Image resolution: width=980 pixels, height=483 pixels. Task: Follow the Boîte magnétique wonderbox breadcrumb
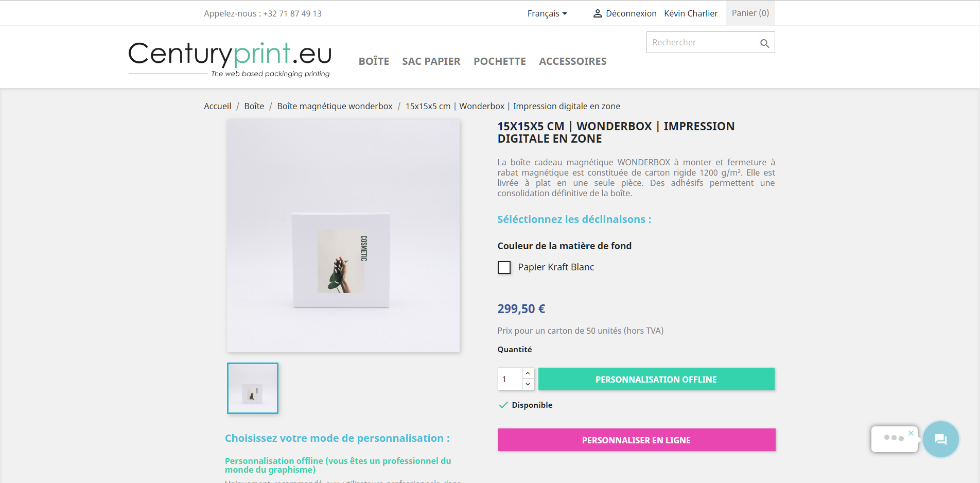(x=335, y=106)
